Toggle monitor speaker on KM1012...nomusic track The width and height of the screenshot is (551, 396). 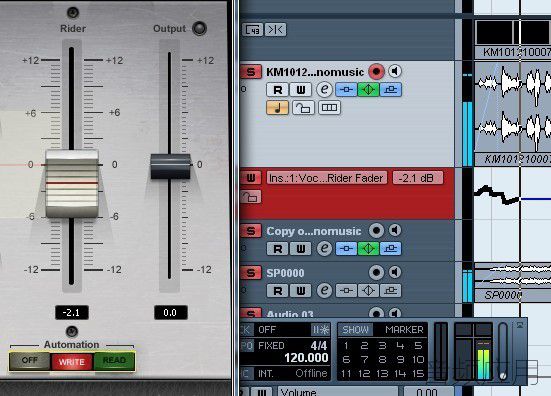point(395,71)
